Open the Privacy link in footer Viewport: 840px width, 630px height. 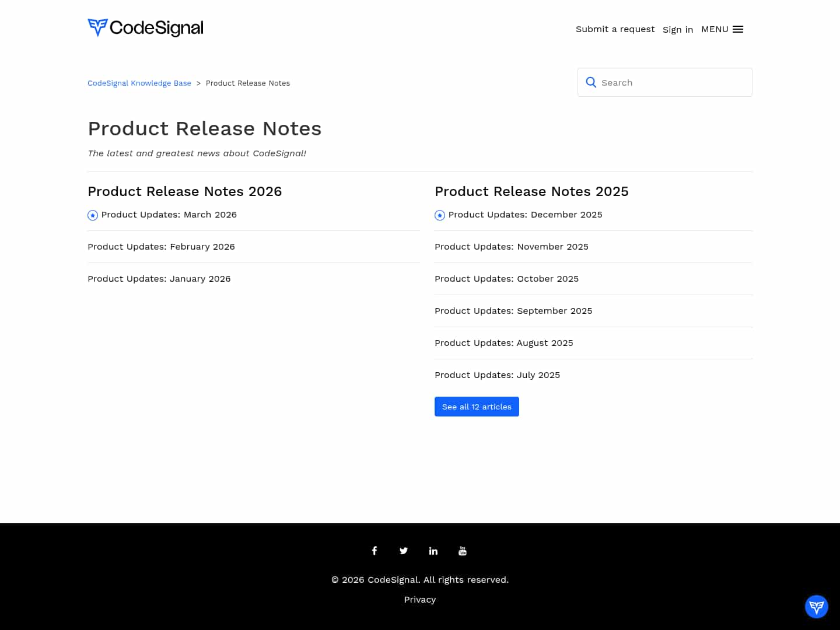click(420, 600)
